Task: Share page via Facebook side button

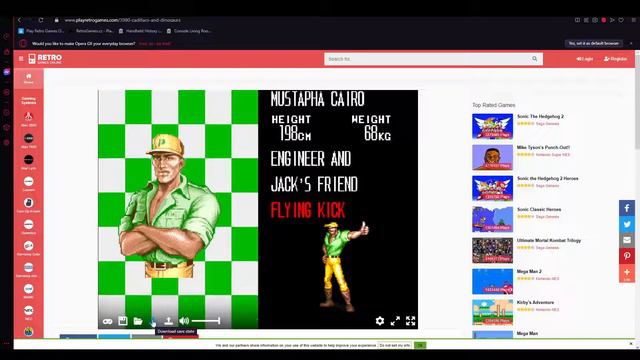Action: [x=627, y=208]
